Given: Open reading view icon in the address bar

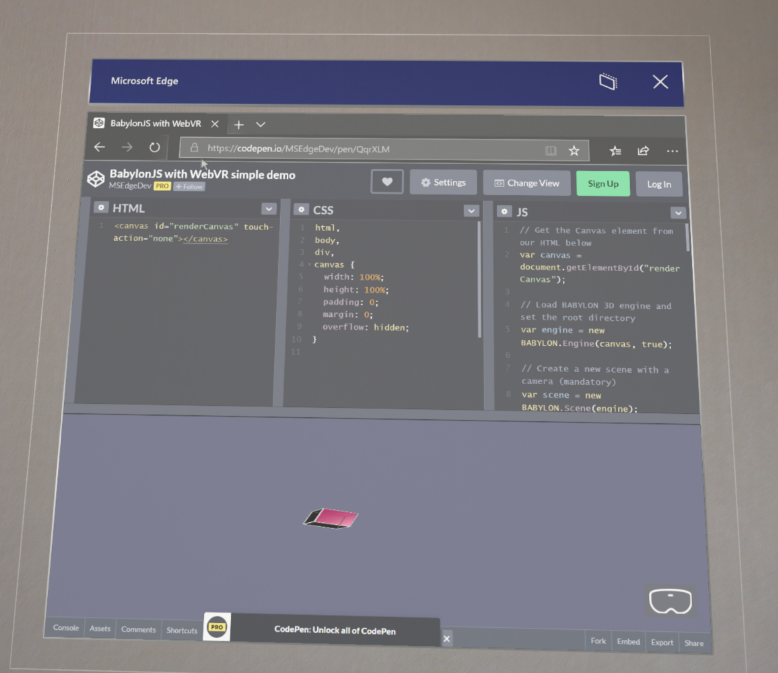Looking at the screenshot, I should (x=551, y=150).
